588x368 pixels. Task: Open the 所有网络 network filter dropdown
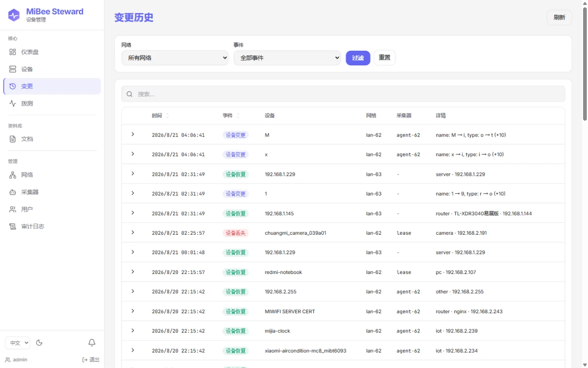coord(175,58)
